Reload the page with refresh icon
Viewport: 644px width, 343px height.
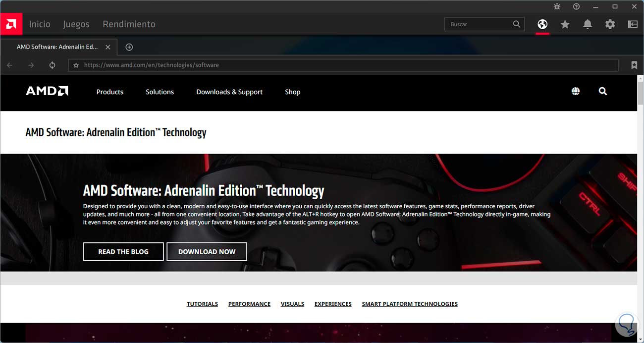(52, 65)
